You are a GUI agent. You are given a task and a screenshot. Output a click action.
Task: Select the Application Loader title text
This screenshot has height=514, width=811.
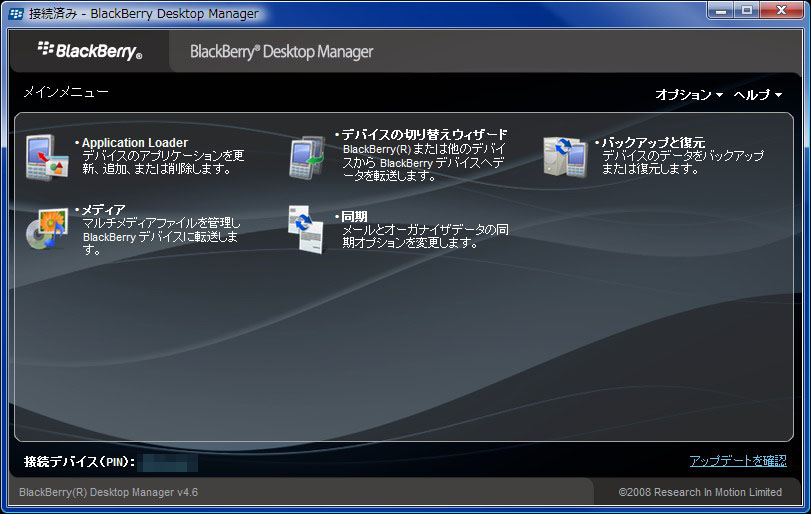134,143
